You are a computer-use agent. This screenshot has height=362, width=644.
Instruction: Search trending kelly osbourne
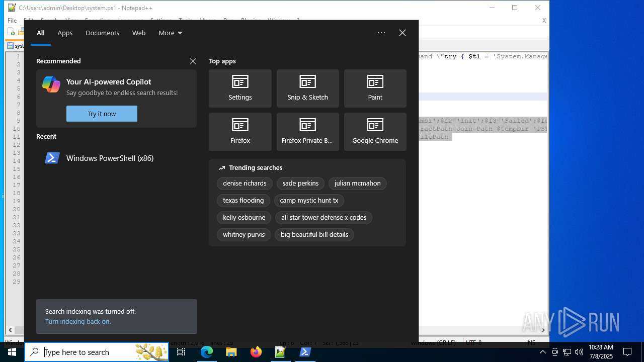pyautogui.click(x=244, y=218)
